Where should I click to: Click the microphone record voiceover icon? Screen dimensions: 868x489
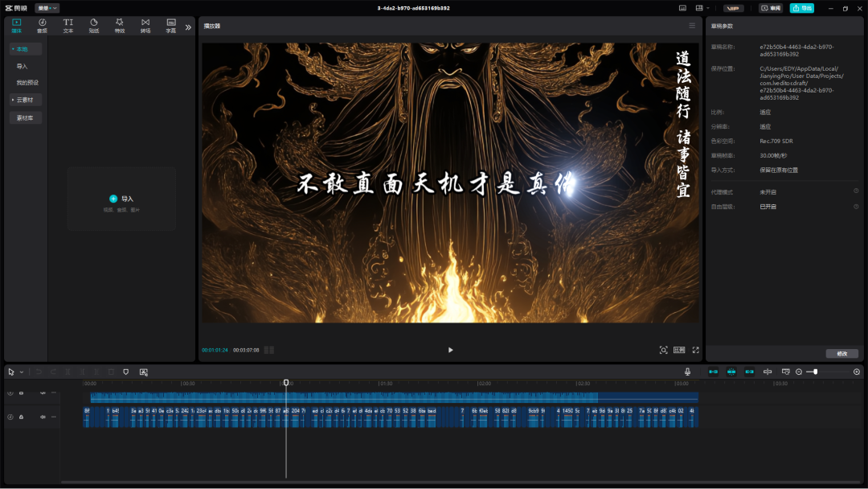[x=687, y=372]
